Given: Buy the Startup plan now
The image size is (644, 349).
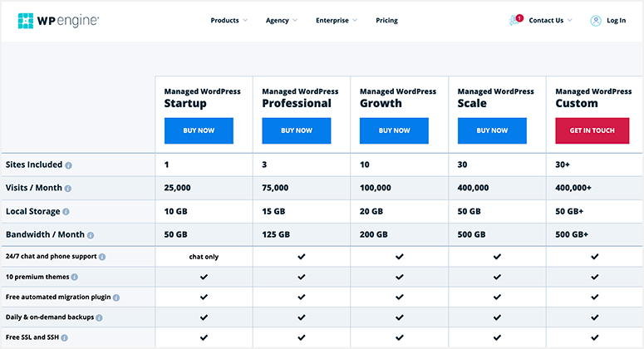Looking at the screenshot, I should tap(199, 130).
